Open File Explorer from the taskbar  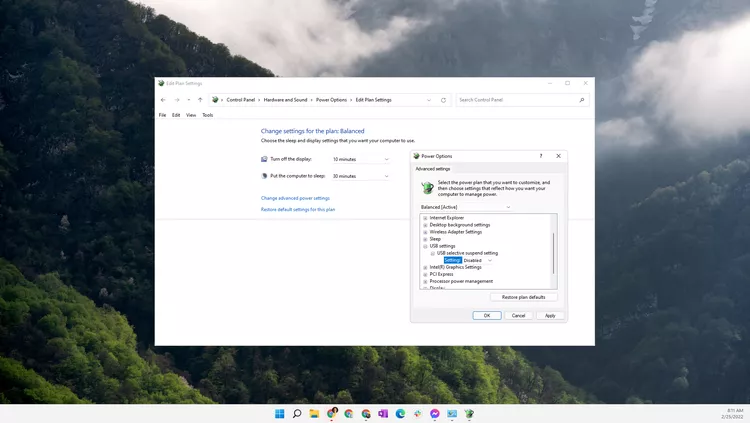[314, 413]
